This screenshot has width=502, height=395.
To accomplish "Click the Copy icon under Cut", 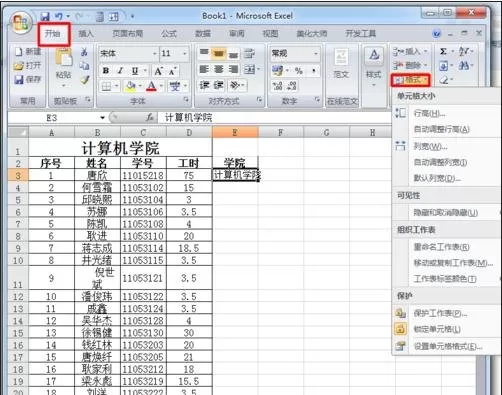I will pos(84,66).
